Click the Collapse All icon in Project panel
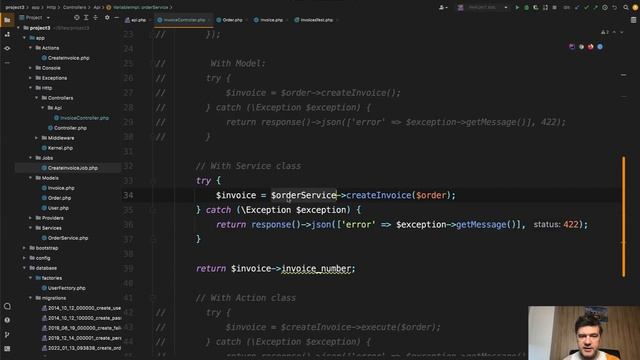Screen dimensions: 640x360 [96, 18]
